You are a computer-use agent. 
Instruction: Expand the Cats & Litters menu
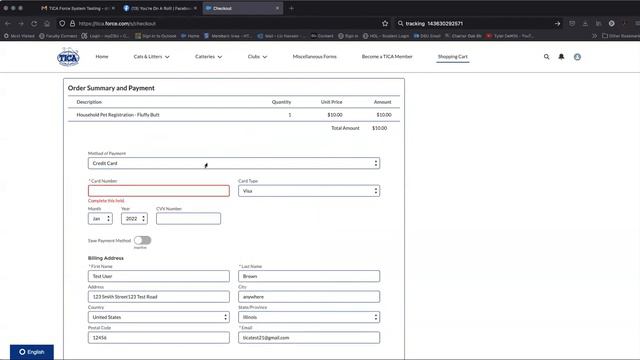pyautogui.click(x=151, y=57)
